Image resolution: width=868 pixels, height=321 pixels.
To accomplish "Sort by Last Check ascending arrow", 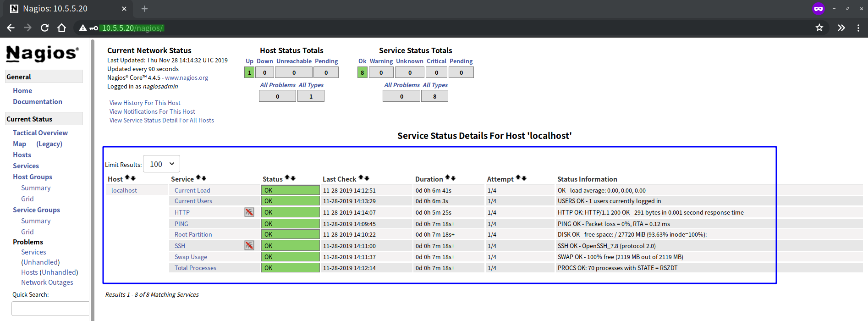I will tap(361, 177).
